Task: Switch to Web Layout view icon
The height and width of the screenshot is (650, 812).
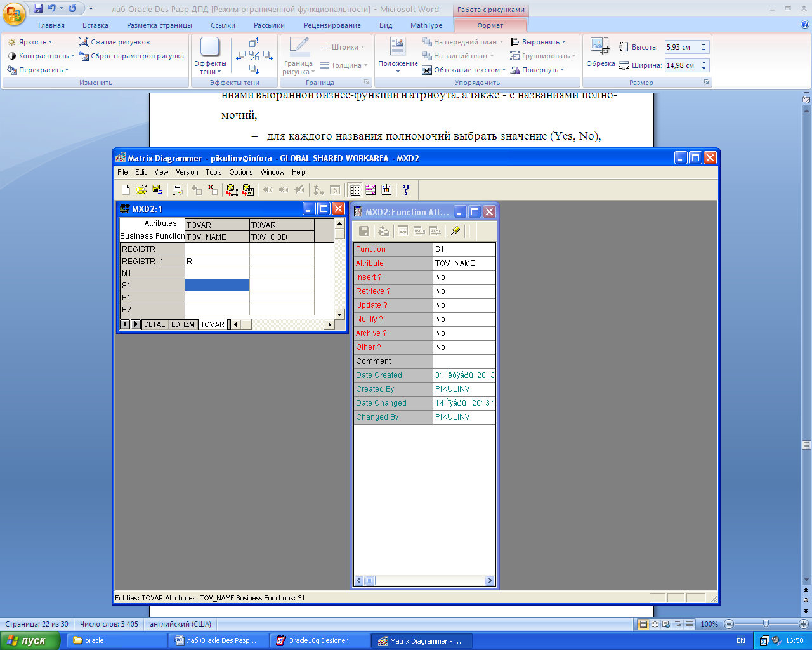Action: tap(667, 624)
